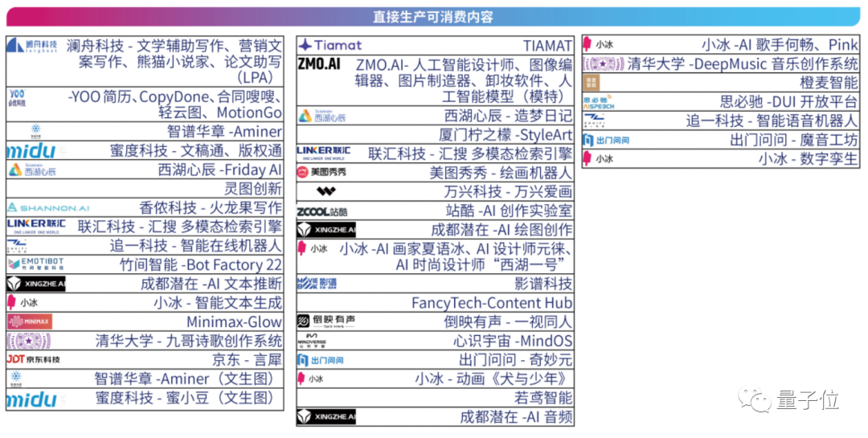This screenshot has height=438, width=868.
Task: Click the 澜舟科技 Langboat logo
Action: [32, 45]
